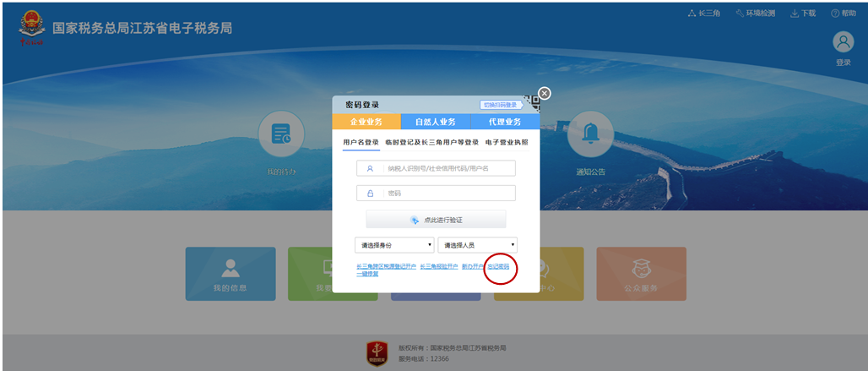Image resolution: width=868 pixels, height=371 pixels.
Task: Click the padlock icon in password field
Action: tap(371, 194)
